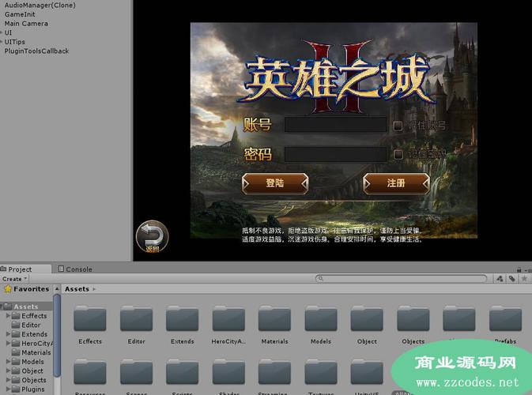Click the round 返回 back icon

pos(152,237)
